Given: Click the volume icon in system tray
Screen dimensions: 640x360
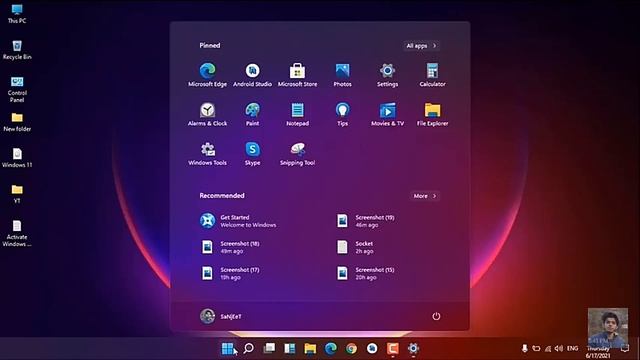Looking at the screenshot, I should (x=559, y=349).
